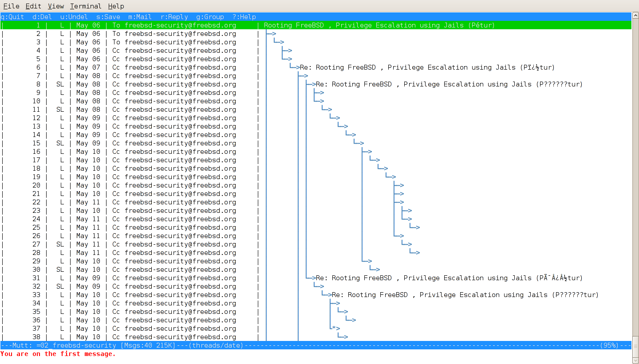Open the View menu
The image size is (639, 364).
coord(56,6)
